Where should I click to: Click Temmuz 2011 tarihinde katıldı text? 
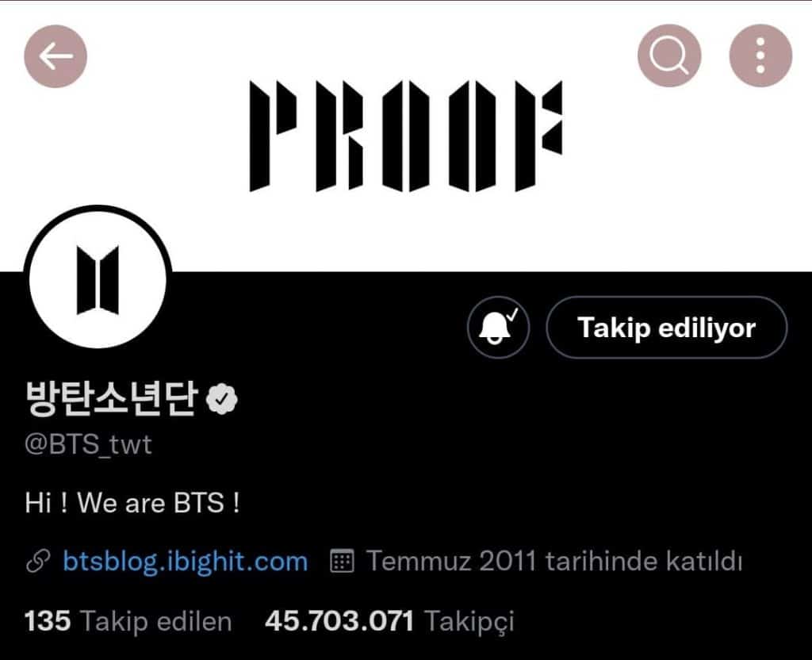(x=554, y=561)
